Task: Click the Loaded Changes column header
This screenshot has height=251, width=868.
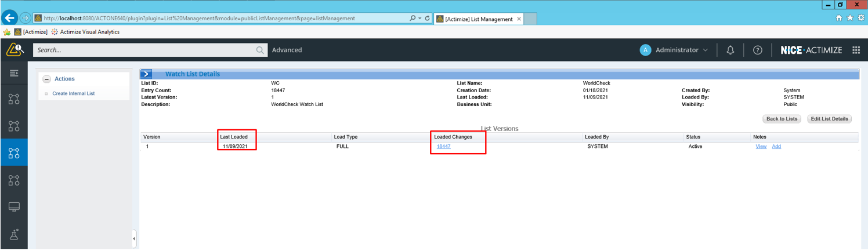Action: coord(453,137)
